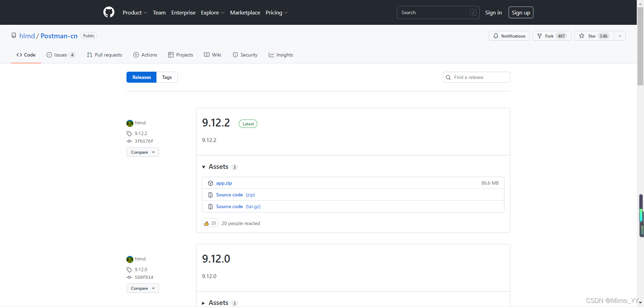Image resolution: width=644 pixels, height=307 pixels.
Task: Click the tag icon beside 9.12.2
Action: [129, 134]
